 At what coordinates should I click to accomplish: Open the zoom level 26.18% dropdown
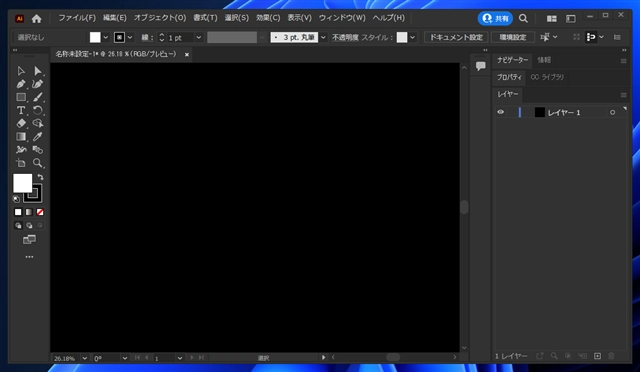[x=84, y=358]
